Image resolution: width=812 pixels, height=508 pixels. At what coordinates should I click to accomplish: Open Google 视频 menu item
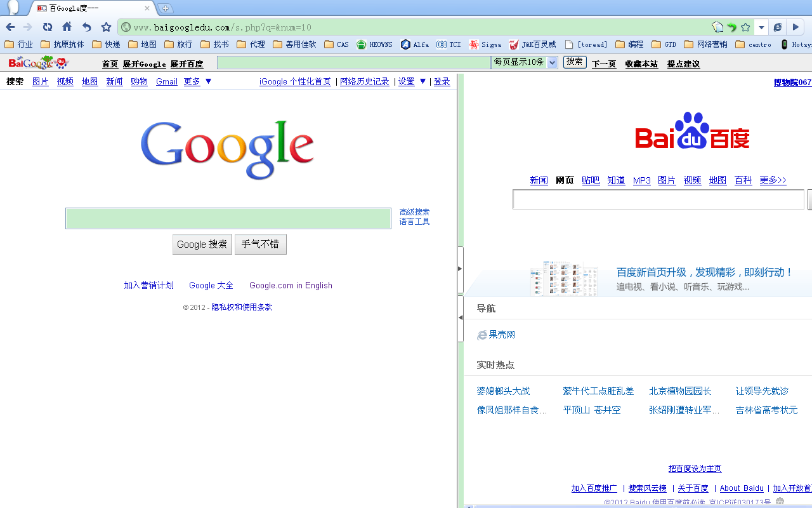click(65, 81)
